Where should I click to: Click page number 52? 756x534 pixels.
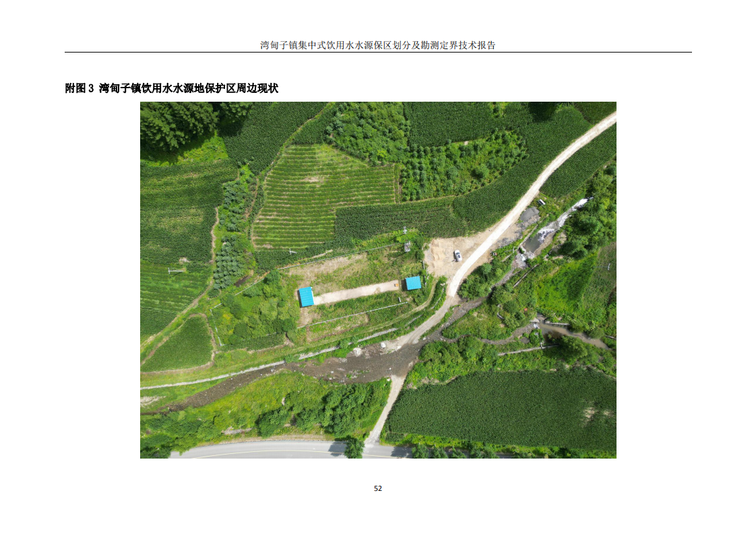(x=378, y=488)
